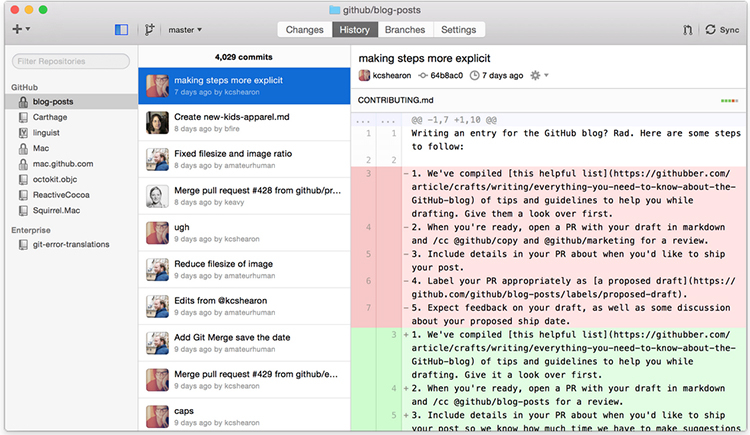Select the Carthage repository
The width and height of the screenshot is (750, 435).
point(71,117)
